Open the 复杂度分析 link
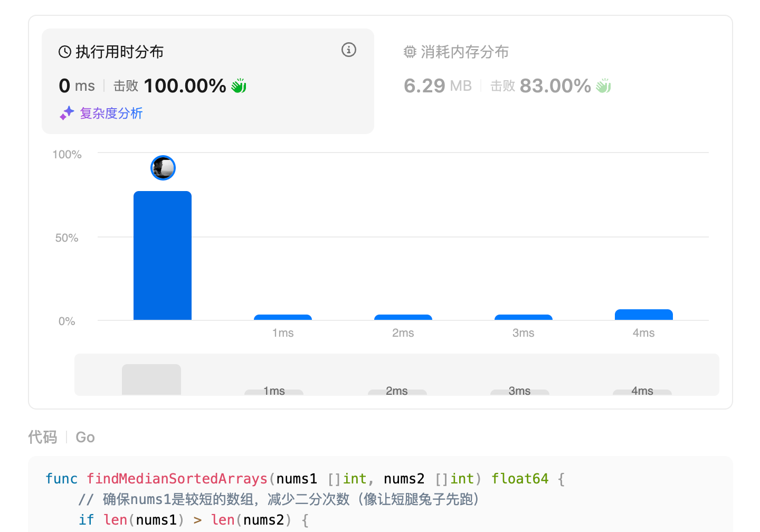This screenshot has height=532, width=760. (111, 113)
